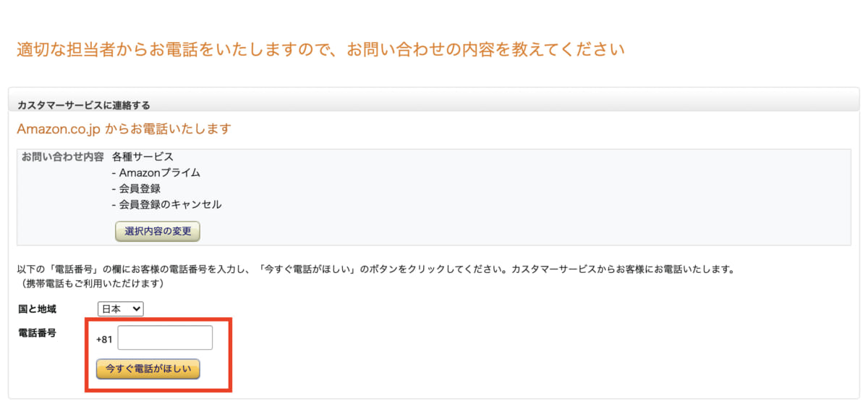This screenshot has height=412, width=868.
Task: Focus the phone number input field
Action: click(x=165, y=338)
